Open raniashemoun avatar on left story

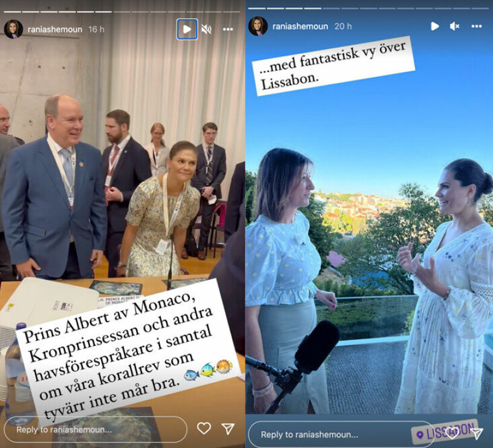click(x=13, y=29)
